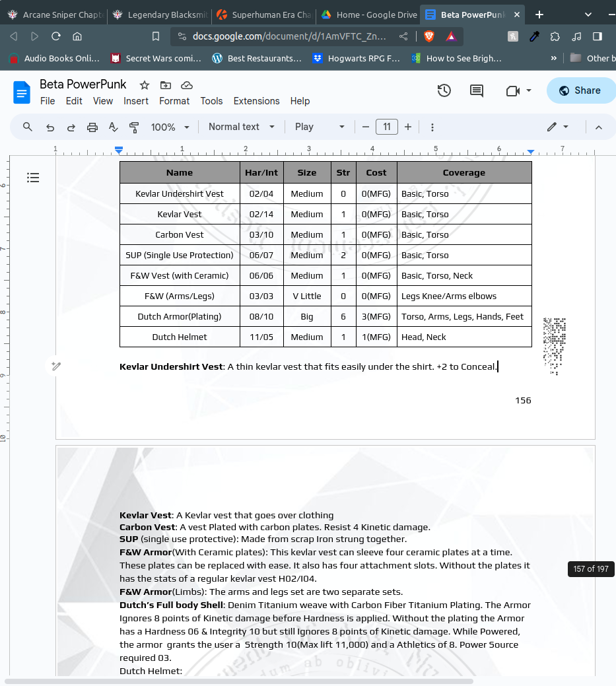Open the Insert menu

pos(135,101)
